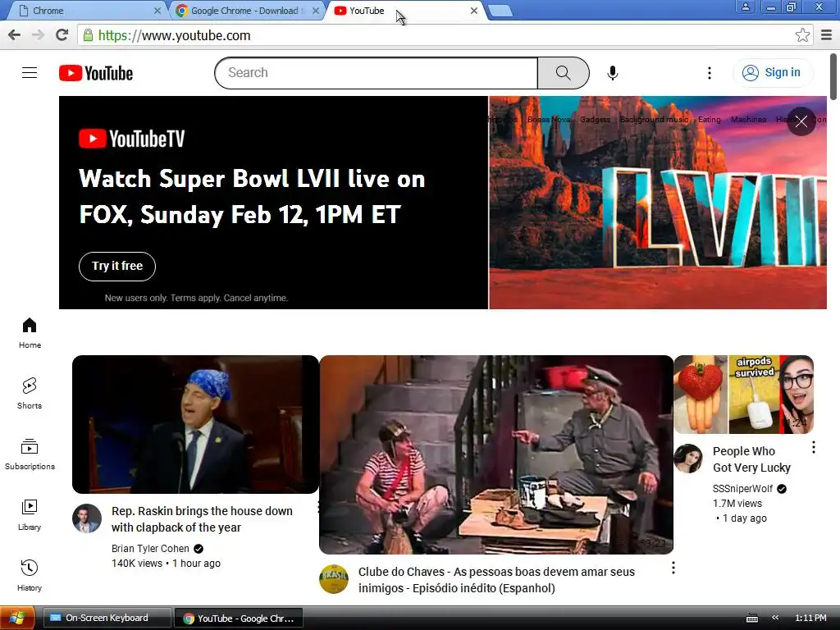
Task: Click the magnifier search button
Action: coord(563,73)
